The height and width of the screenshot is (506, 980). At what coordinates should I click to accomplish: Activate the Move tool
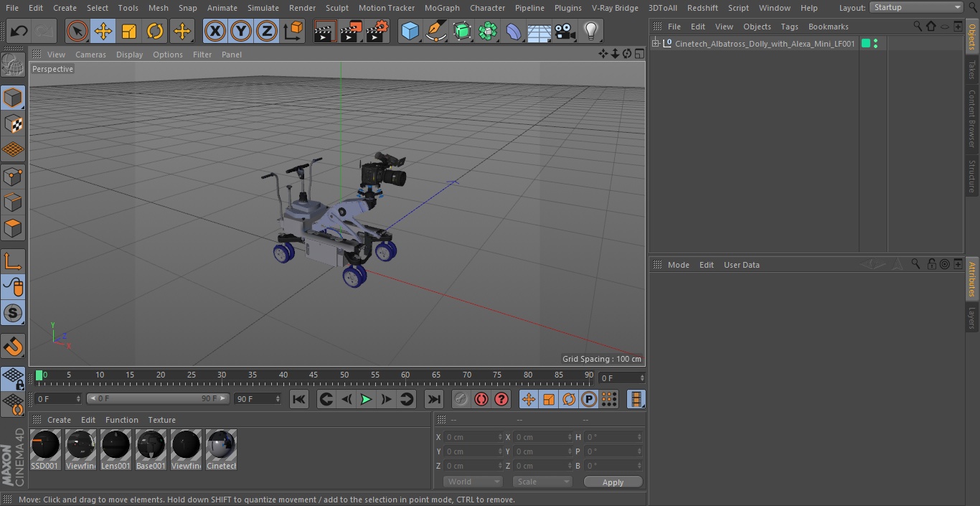103,31
